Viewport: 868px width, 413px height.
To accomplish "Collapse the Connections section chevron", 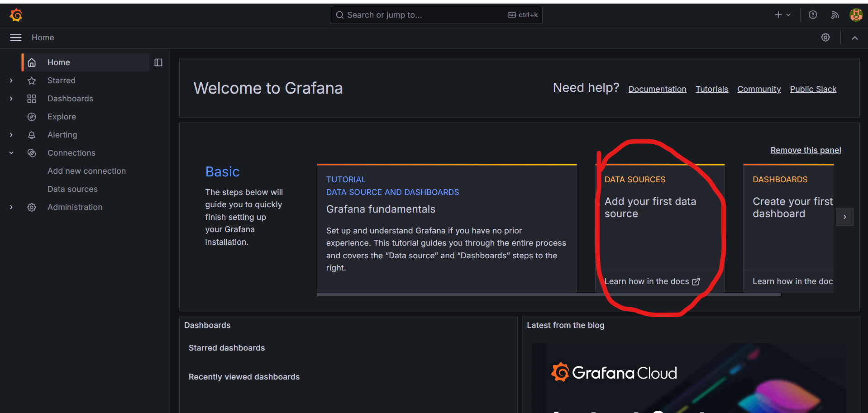I will pyautogui.click(x=11, y=153).
